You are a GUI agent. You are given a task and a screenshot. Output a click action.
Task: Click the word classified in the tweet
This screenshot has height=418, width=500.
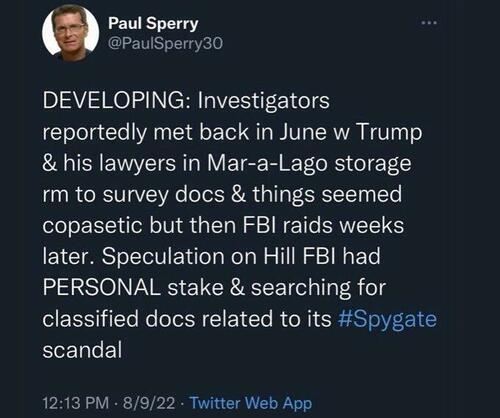(90, 319)
